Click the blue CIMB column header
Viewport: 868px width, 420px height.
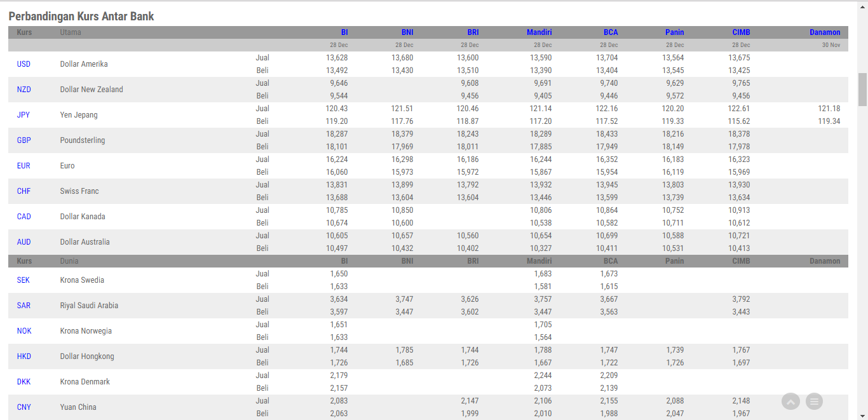click(x=741, y=32)
